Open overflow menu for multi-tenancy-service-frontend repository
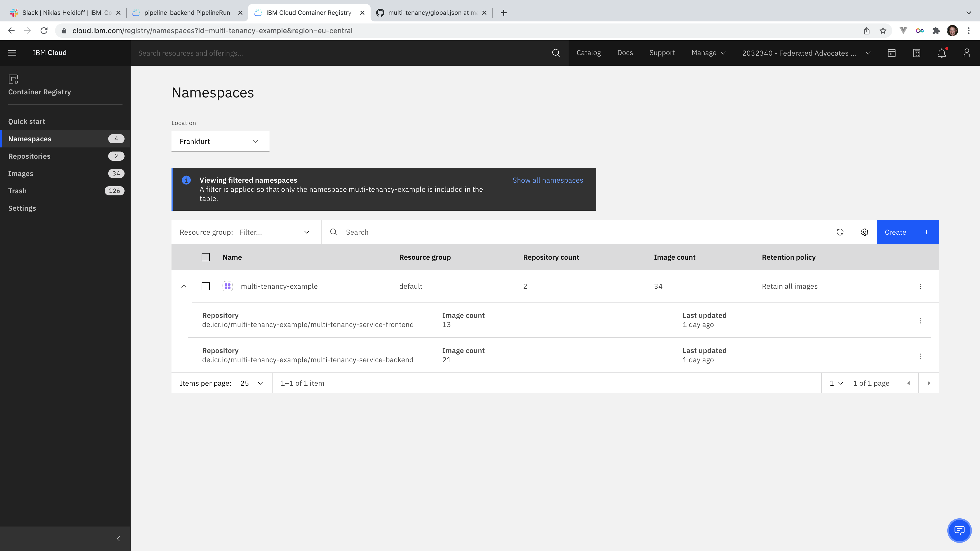This screenshot has height=551, width=980. (x=921, y=321)
